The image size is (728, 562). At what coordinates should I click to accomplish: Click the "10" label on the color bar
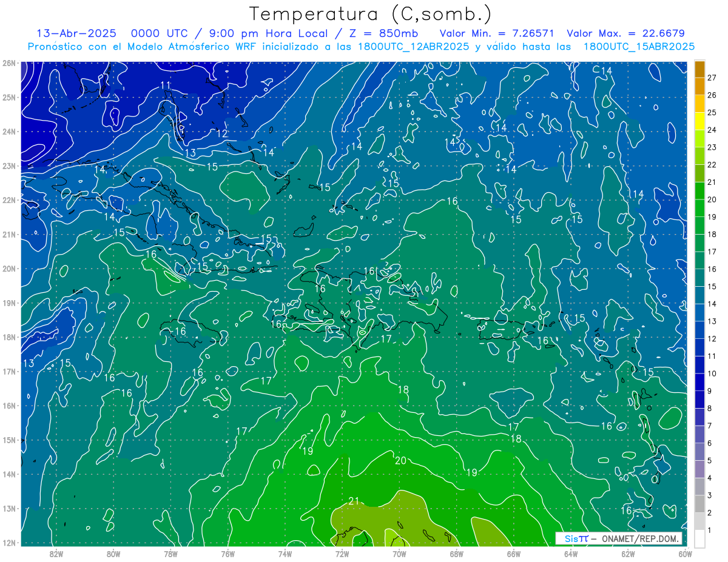712,373
